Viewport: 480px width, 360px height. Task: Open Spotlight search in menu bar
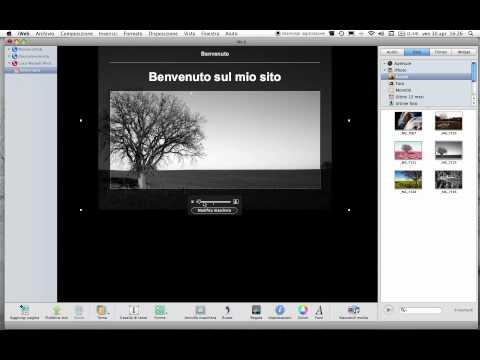tap(471, 34)
